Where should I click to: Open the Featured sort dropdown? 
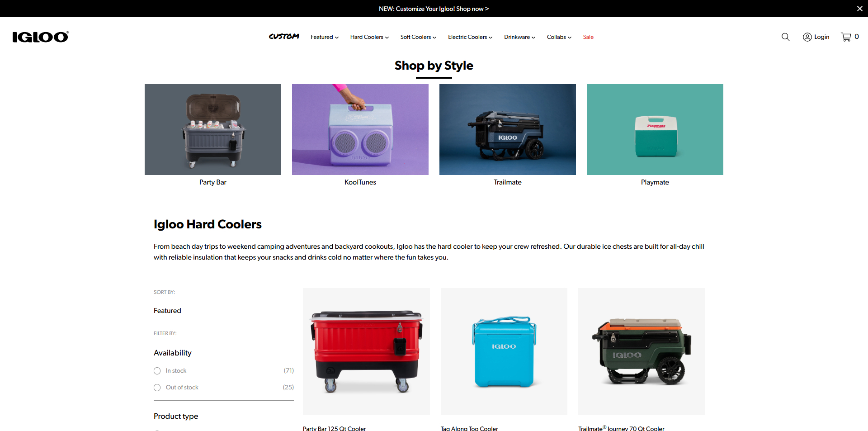224,311
